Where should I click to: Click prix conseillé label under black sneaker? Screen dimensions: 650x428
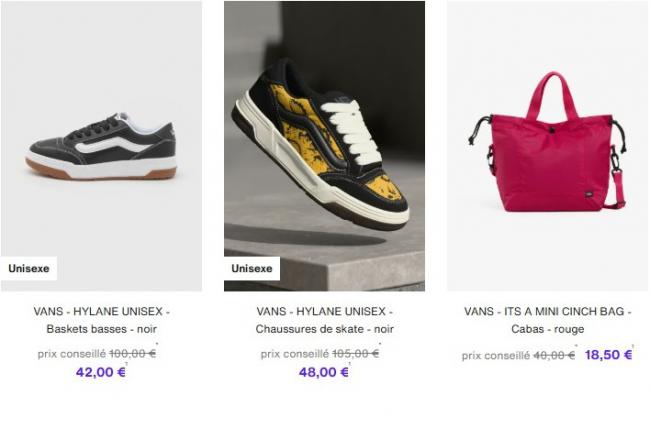pos(72,354)
